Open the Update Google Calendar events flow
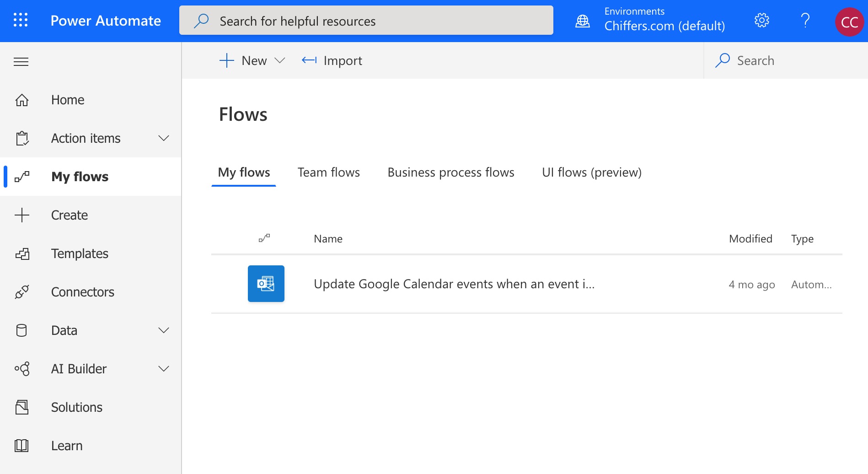The width and height of the screenshot is (868, 474). pyautogui.click(x=454, y=284)
